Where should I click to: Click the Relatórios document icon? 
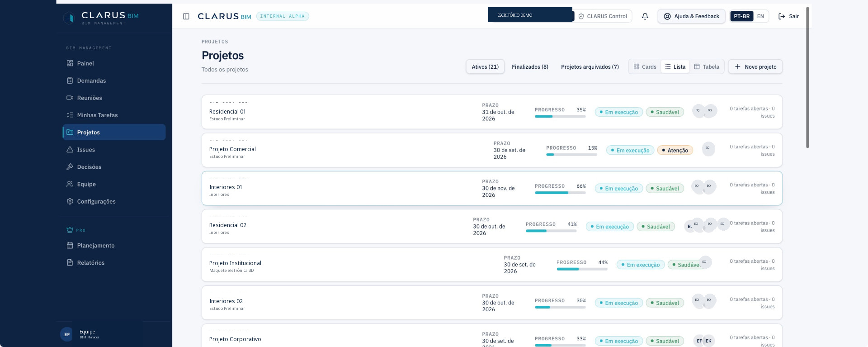[x=70, y=262]
